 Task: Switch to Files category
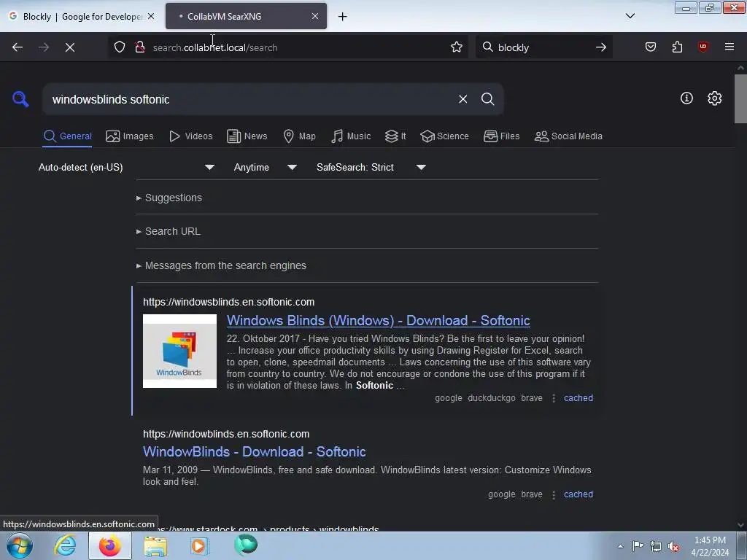pyautogui.click(x=501, y=136)
